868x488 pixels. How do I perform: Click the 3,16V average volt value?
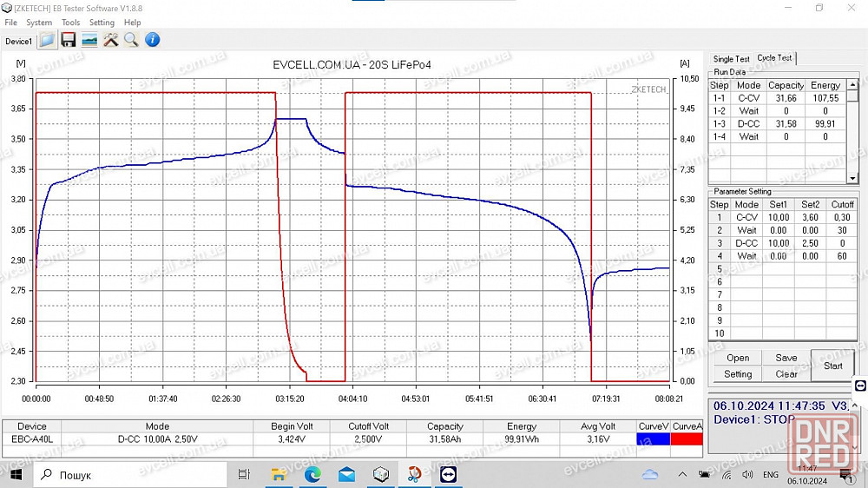click(598, 439)
